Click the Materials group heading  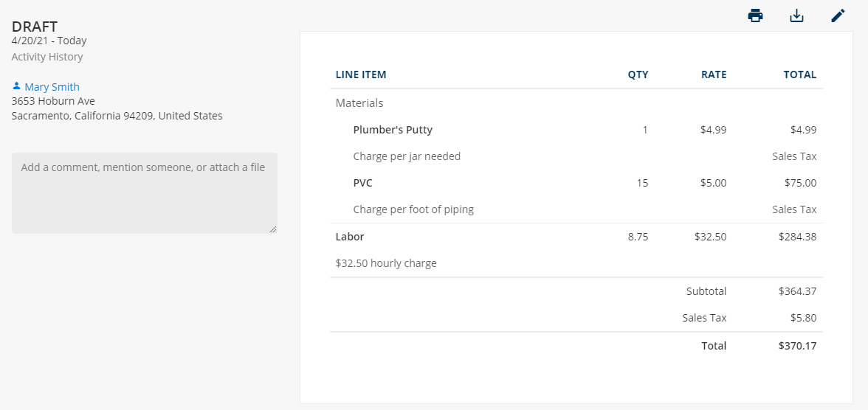coord(359,103)
